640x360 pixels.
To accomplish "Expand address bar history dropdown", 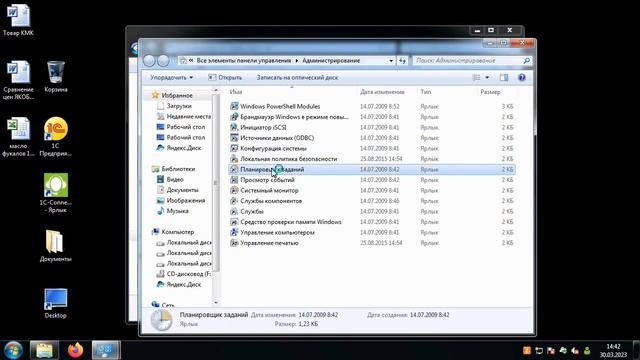I will coord(391,61).
